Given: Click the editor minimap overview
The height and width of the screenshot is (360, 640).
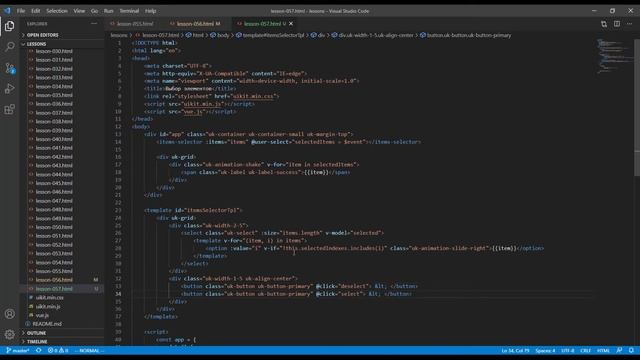Looking at the screenshot, I should pyautogui.click(x=615, y=56).
